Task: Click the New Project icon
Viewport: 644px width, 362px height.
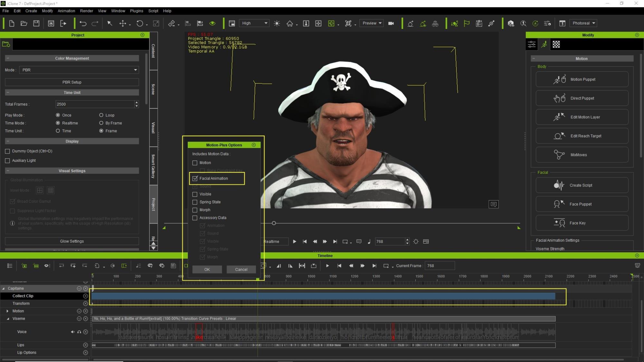Action: click(x=12, y=23)
